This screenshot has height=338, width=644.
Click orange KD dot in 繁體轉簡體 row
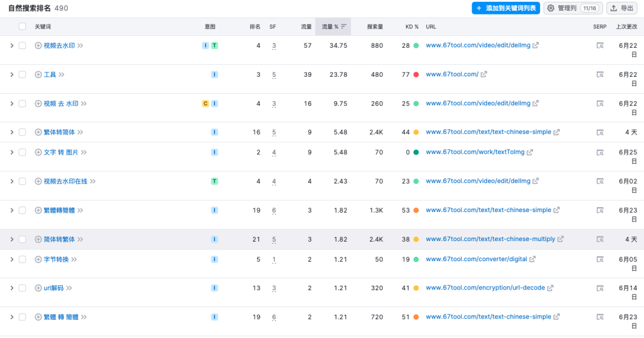click(416, 210)
